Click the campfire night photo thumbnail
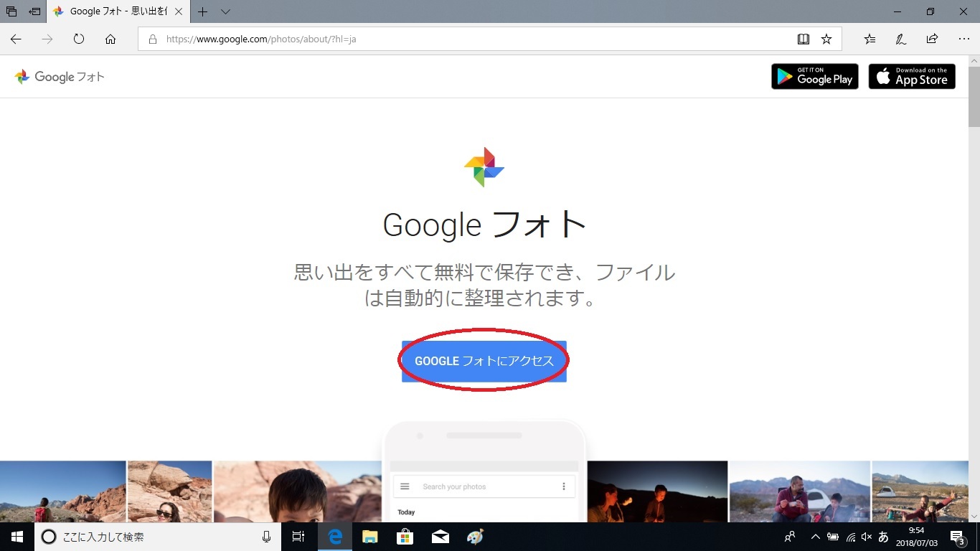The width and height of the screenshot is (980, 551). click(x=657, y=491)
